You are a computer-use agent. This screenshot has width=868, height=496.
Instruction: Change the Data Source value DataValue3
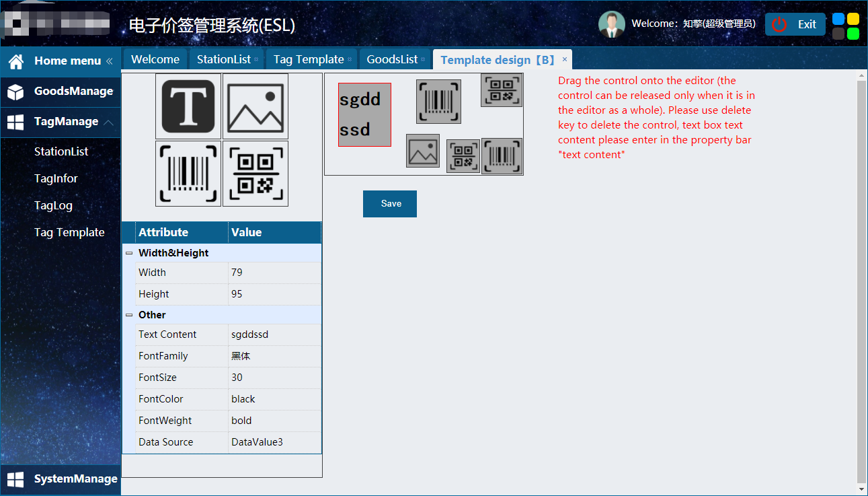pos(274,442)
